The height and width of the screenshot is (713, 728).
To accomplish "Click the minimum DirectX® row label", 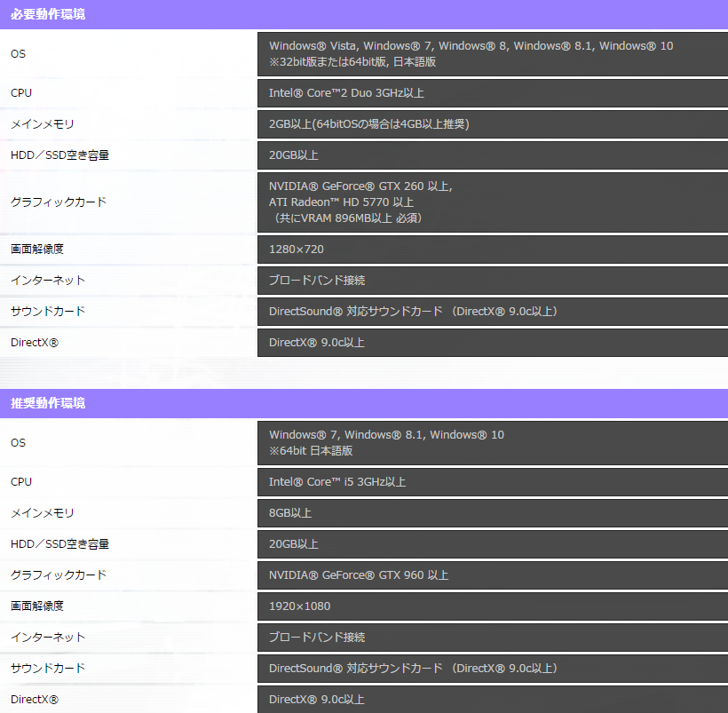I will click(35, 343).
